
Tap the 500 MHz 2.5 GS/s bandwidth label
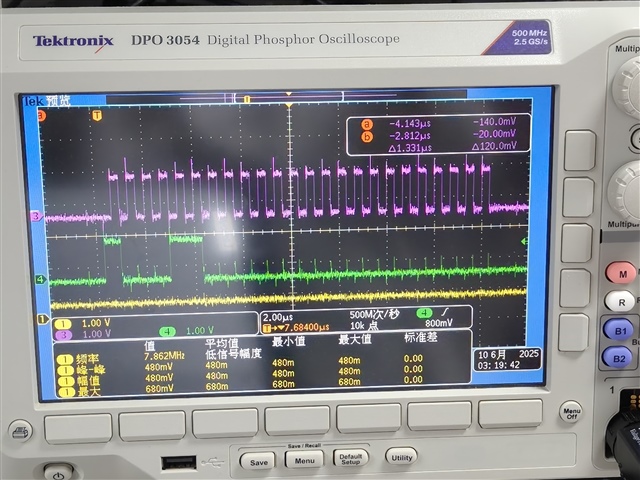click(530, 38)
